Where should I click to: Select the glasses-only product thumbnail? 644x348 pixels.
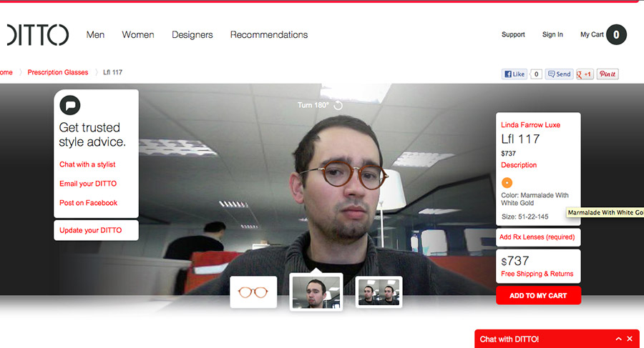coord(253,292)
